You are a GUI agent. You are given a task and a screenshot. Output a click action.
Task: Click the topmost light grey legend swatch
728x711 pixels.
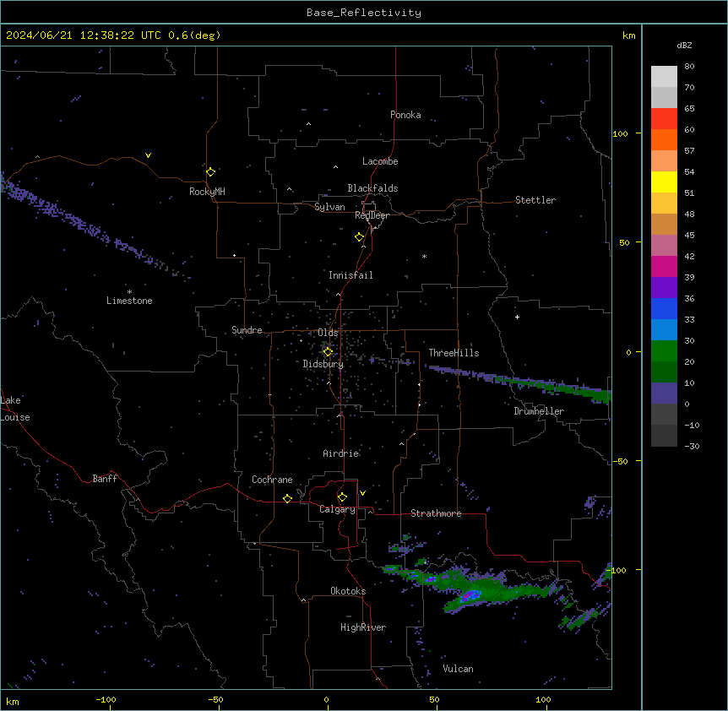click(664, 76)
